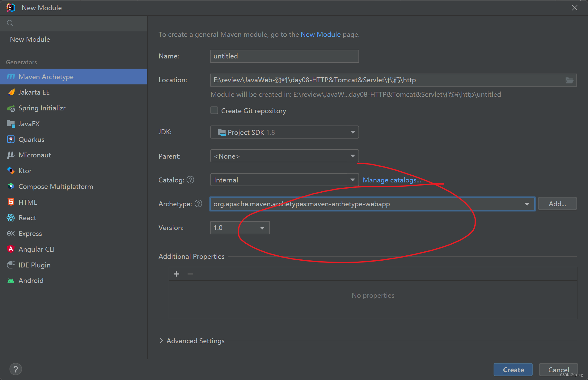Click the Micronaut mu icon
The image size is (588, 380).
pyautogui.click(x=11, y=155)
